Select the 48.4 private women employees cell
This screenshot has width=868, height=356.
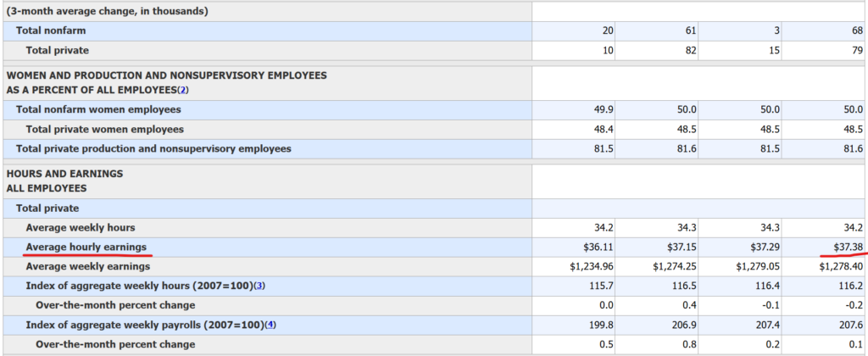click(604, 129)
